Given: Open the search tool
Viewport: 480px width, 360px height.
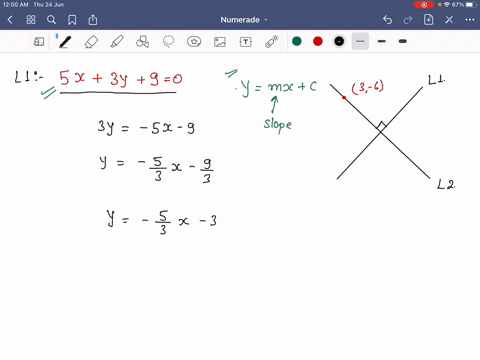Looking at the screenshot, I should click(x=51, y=20).
